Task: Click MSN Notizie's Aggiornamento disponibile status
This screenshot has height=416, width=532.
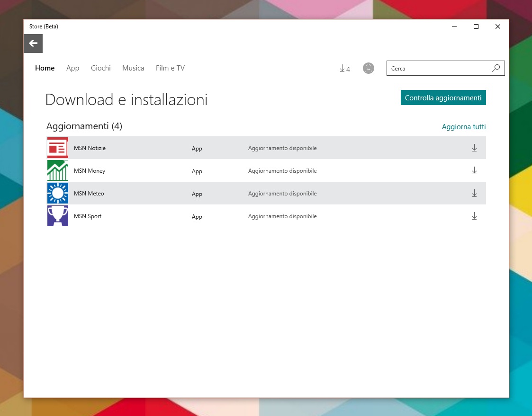Action: pyautogui.click(x=282, y=148)
